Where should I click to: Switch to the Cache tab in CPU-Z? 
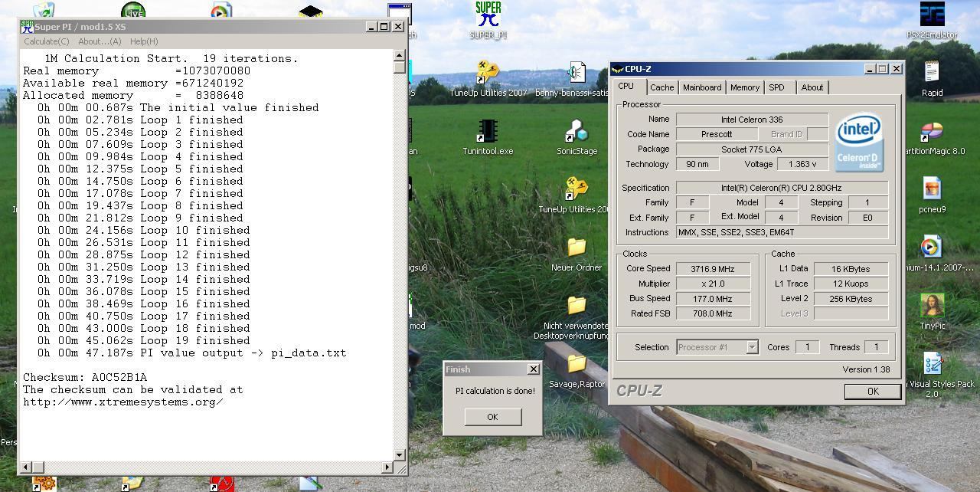pos(662,87)
